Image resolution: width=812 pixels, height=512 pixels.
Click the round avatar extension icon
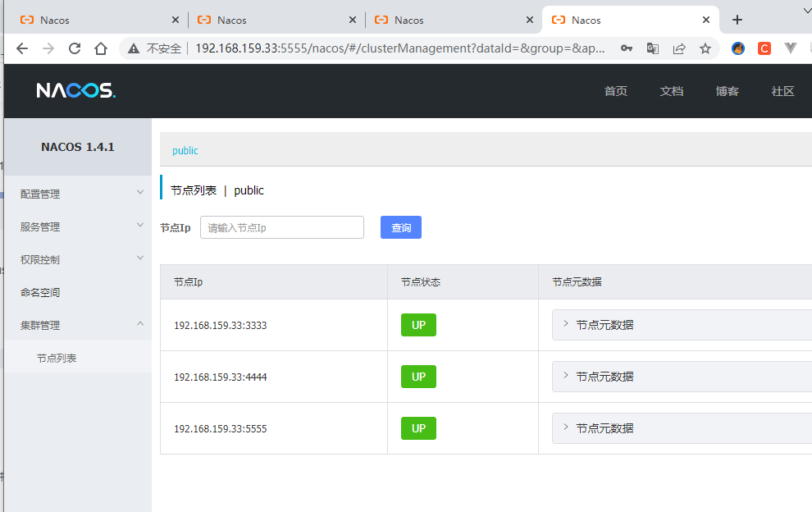pyautogui.click(x=738, y=48)
